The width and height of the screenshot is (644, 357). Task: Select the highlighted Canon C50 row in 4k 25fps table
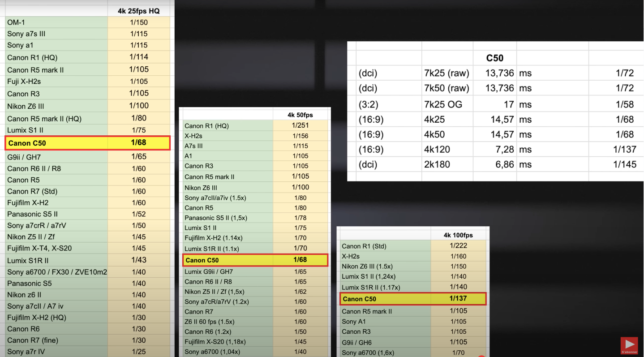coord(88,143)
